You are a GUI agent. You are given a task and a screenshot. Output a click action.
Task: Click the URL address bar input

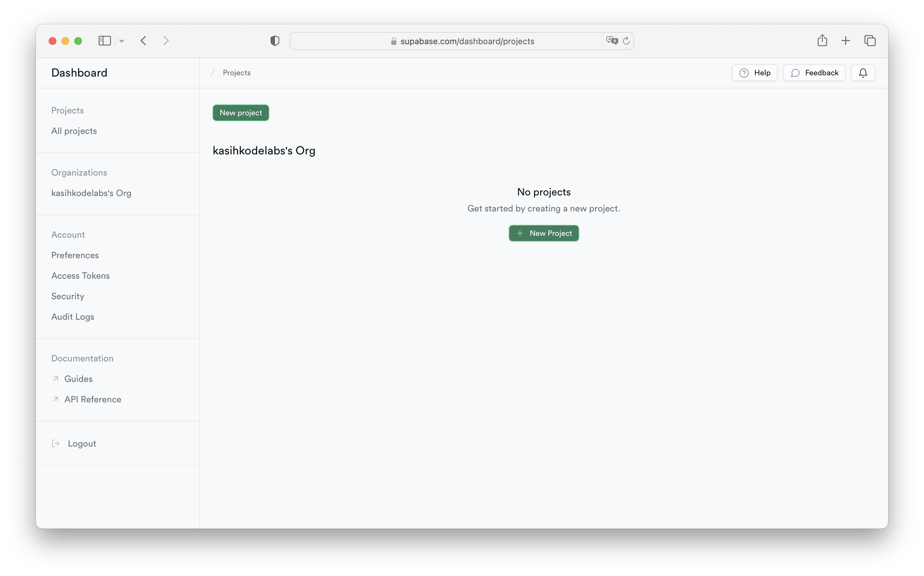tap(461, 40)
